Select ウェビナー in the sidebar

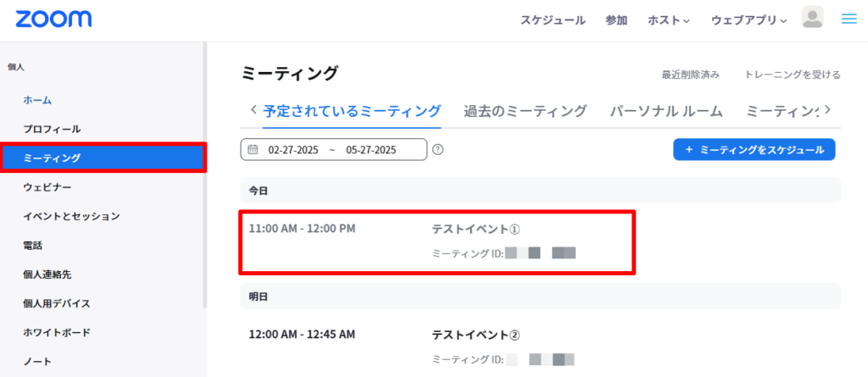47,186
